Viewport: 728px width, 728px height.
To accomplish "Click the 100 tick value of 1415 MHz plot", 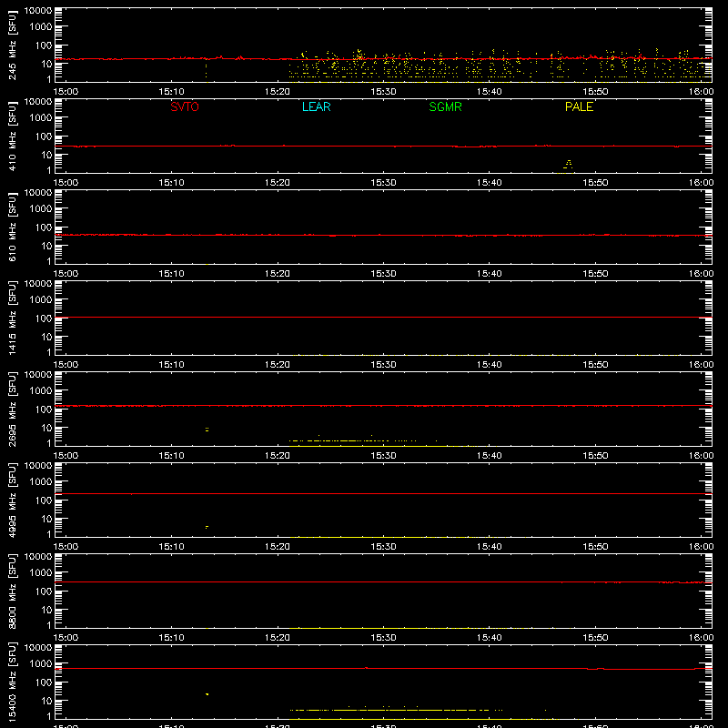I will point(44,318).
